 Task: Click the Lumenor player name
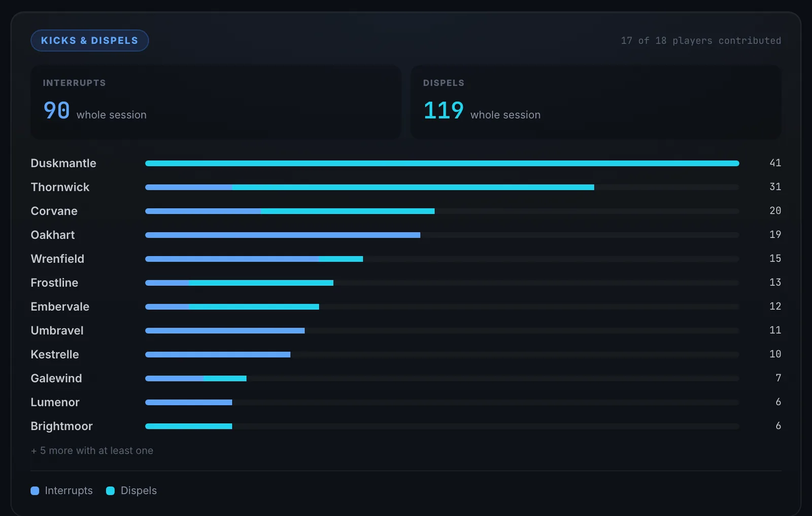click(55, 402)
